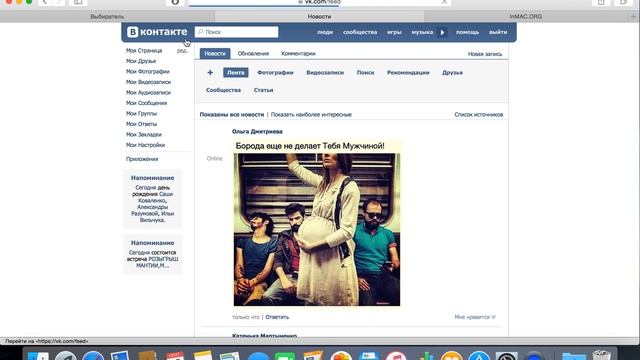The width and height of the screenshot is (640, 360).
Task: Select the Новости feed tab
Action: (x=215, y=53)
